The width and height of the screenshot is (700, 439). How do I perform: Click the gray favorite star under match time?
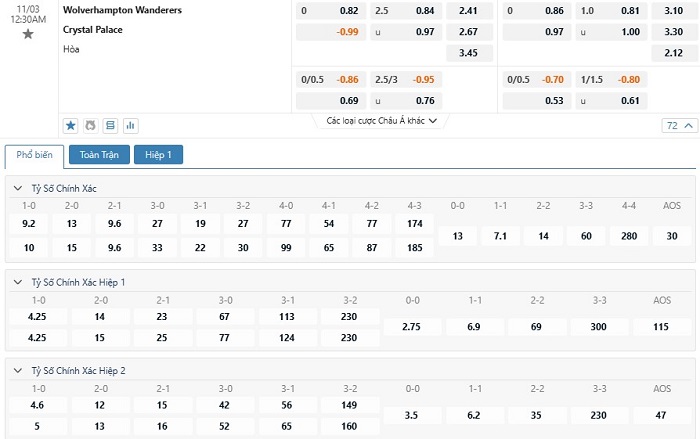(x=28, y=34)
